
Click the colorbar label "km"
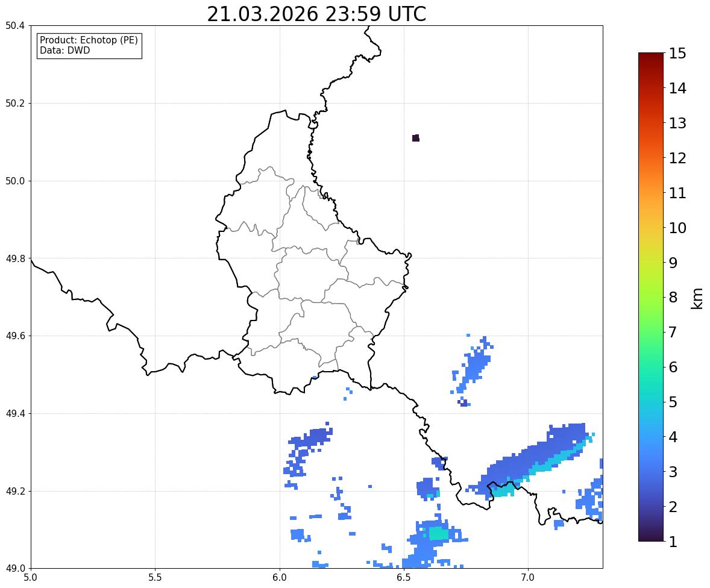[x=697, y=298]
